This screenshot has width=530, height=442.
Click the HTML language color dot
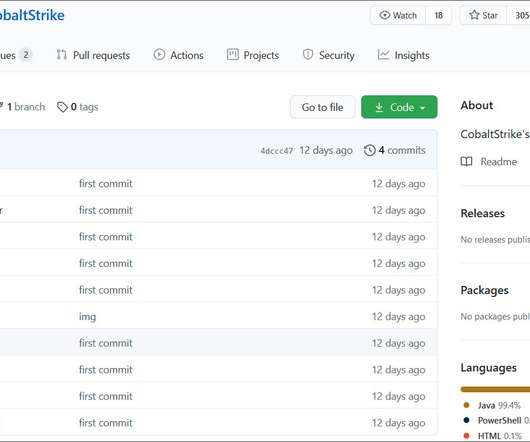coord(466,436)
